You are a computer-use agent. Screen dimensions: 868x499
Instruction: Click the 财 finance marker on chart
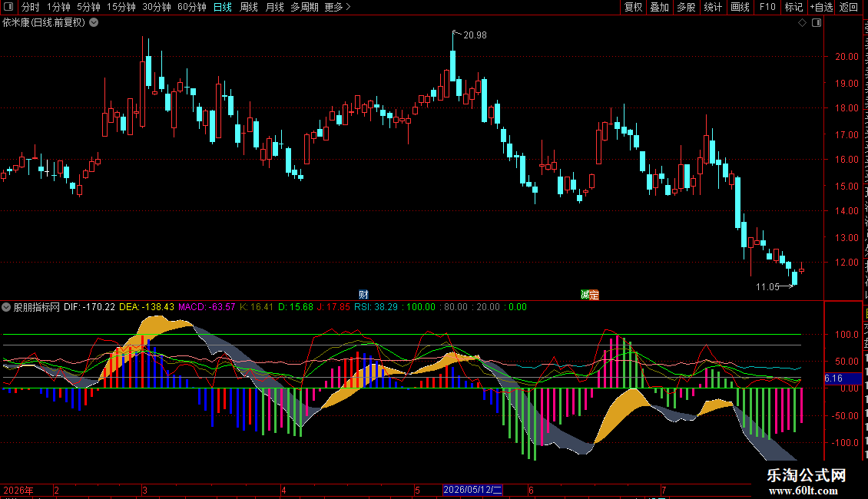363,295
